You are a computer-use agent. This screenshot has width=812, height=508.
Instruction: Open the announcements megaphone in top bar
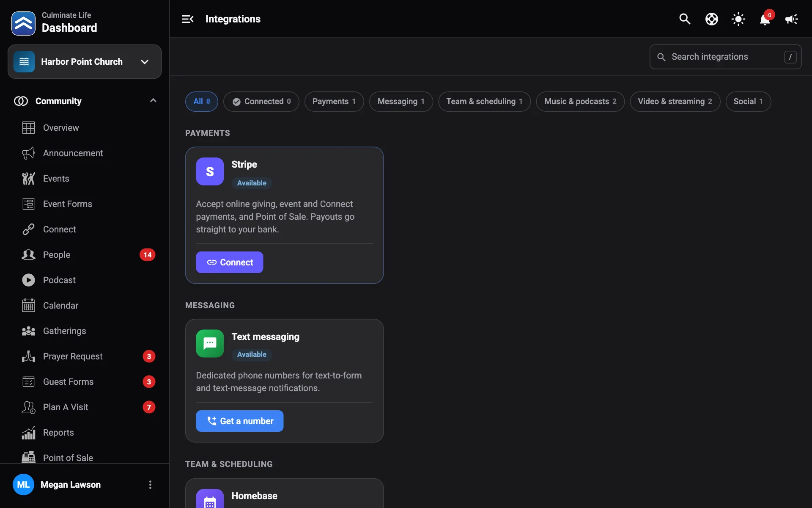click(791, 19)
